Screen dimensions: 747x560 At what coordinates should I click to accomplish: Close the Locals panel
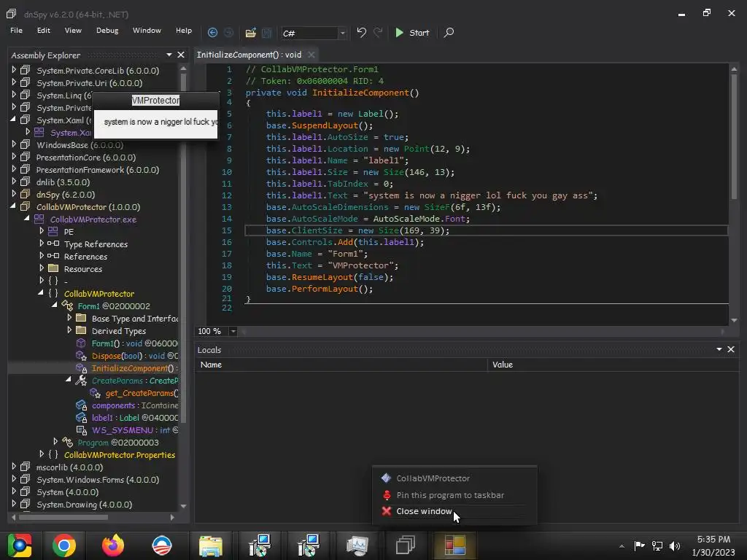[731, 349]
